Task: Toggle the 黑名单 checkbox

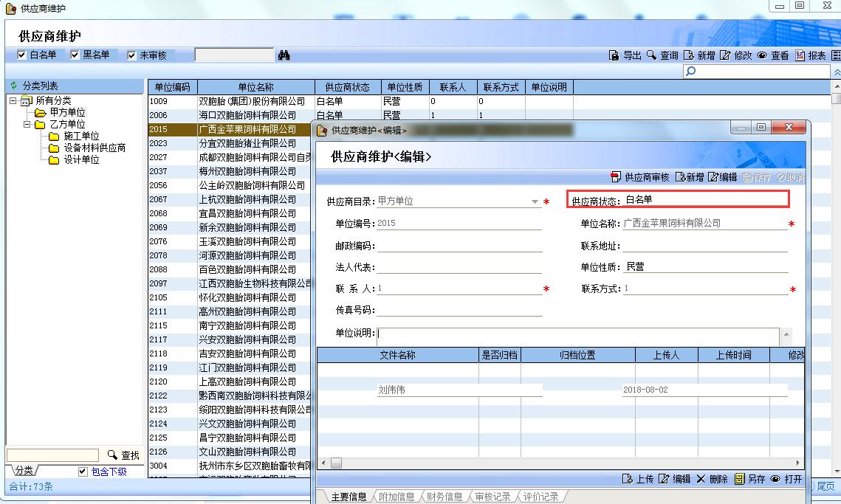Action: tap(75, 55)
